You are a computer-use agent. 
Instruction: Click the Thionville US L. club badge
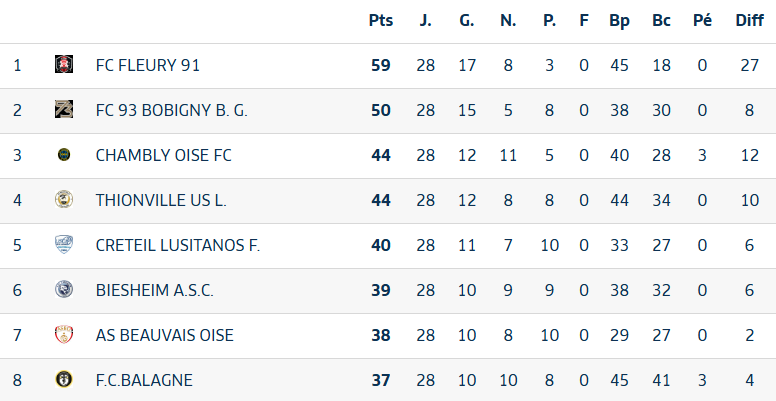(x=64, y=200)
